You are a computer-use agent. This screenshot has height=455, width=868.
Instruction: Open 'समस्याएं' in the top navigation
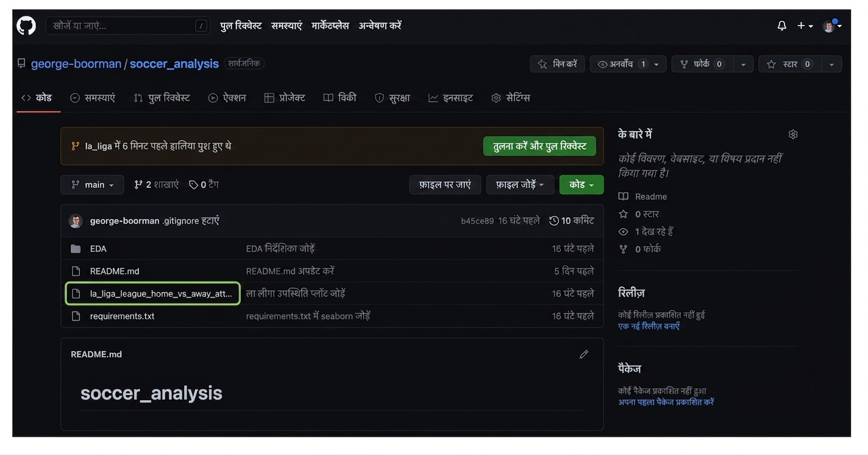286,26
